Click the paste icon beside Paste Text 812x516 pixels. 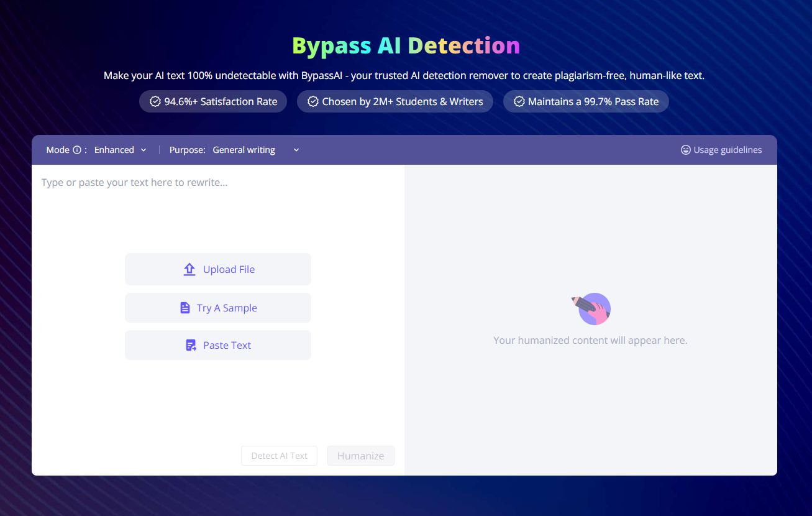(x=191, y=345)
